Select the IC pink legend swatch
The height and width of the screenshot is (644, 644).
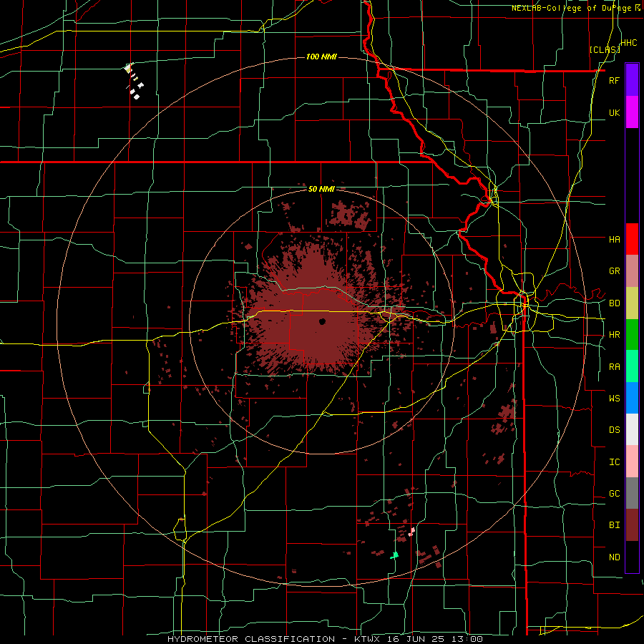click(632, 462)
